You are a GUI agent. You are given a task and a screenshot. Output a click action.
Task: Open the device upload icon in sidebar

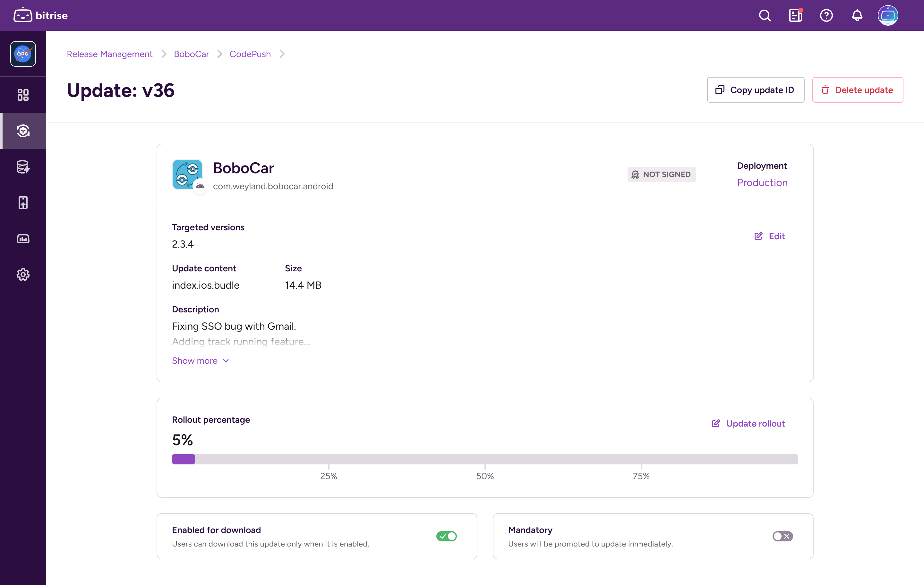click(x=23, y=203)
